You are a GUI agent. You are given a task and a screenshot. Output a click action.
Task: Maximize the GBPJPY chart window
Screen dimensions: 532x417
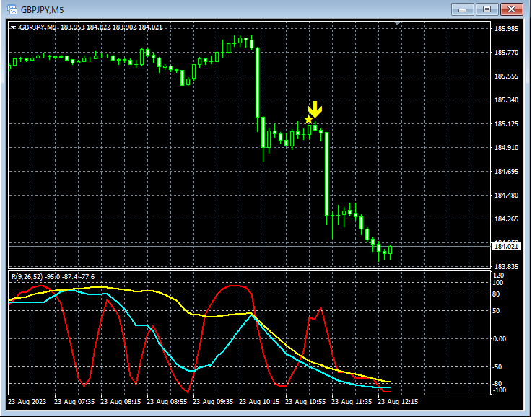(x=487, y=9)
